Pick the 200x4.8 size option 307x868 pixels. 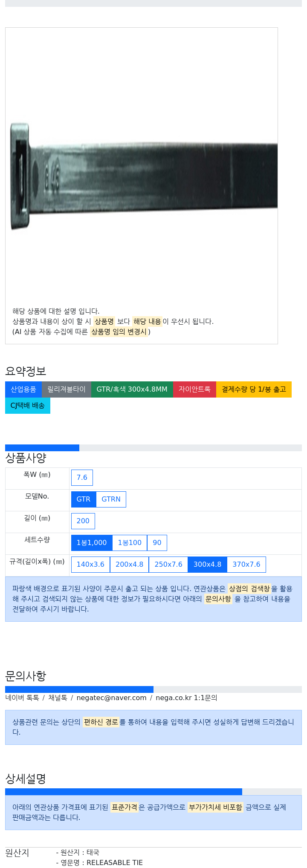coord(129,565)
